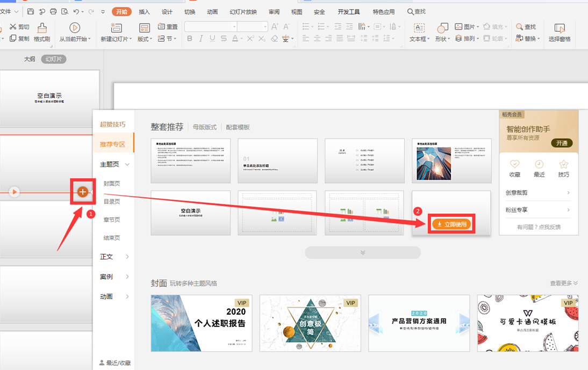Switch to the 大纲 outline tab

point(30,59)
